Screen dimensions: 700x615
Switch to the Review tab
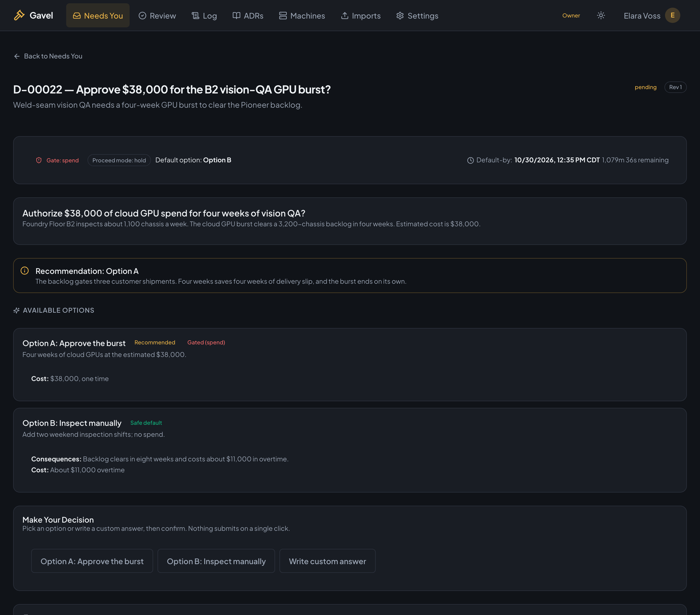point(157,16)
